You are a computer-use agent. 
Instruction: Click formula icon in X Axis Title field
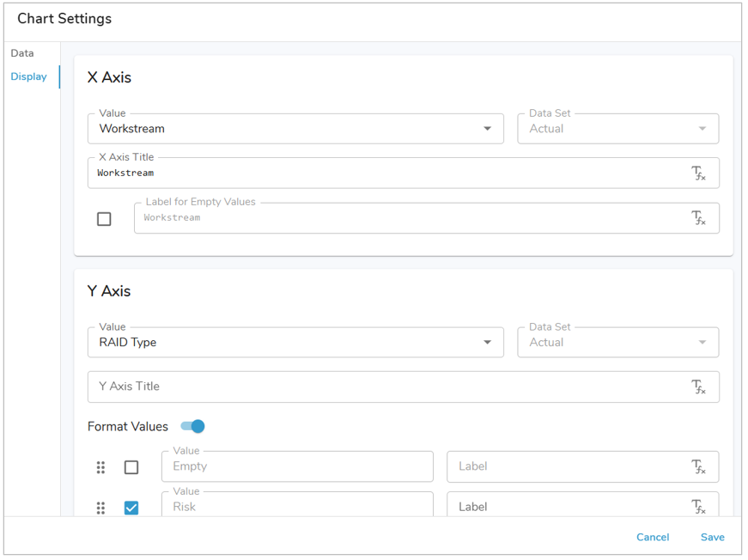point(699,173)
